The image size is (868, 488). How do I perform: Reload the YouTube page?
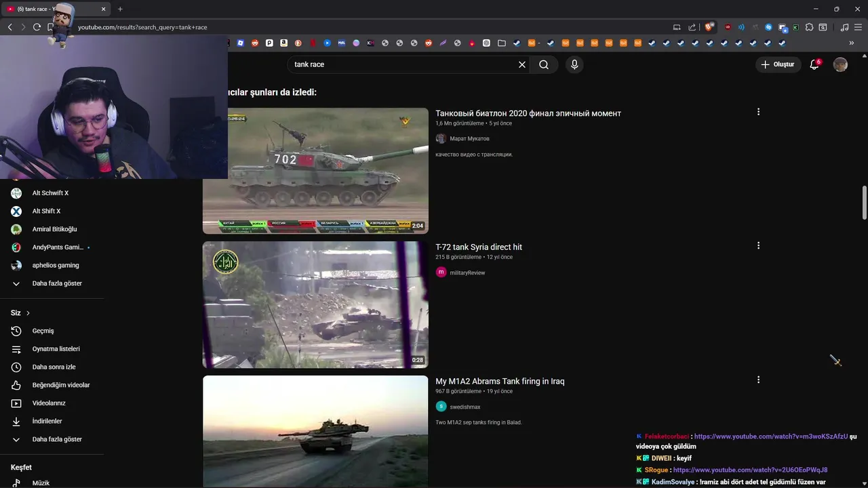click(37, 27)
